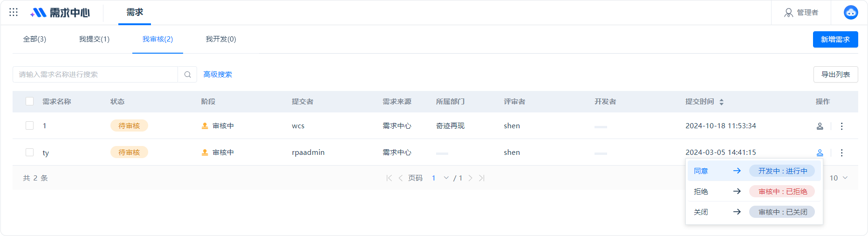Check the checkbox for row 1
The width and height of the screenshot is (868, 236).
pos(29,125)
